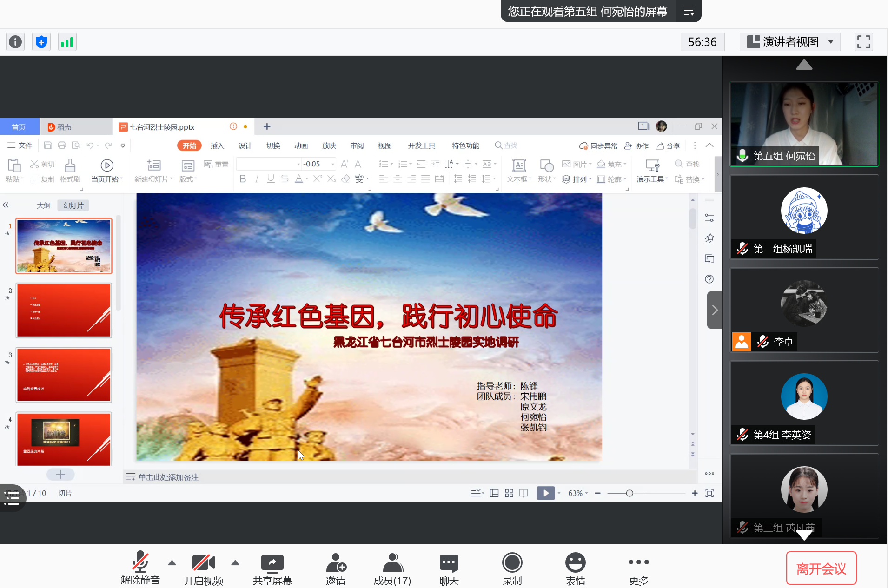Screen dimensions: 888x588
Task: Select 第一组杨凯瑞 participant tile
Action: coord(804,217)
